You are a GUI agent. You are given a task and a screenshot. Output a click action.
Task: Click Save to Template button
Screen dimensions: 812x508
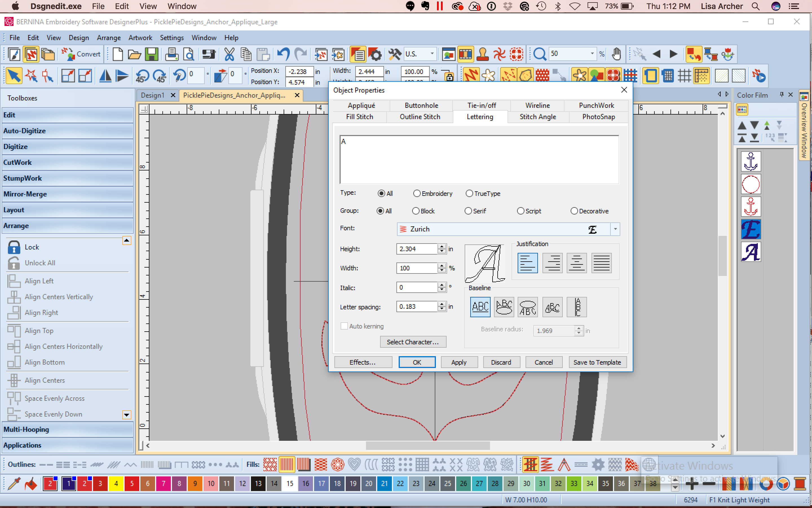point(597,362)
